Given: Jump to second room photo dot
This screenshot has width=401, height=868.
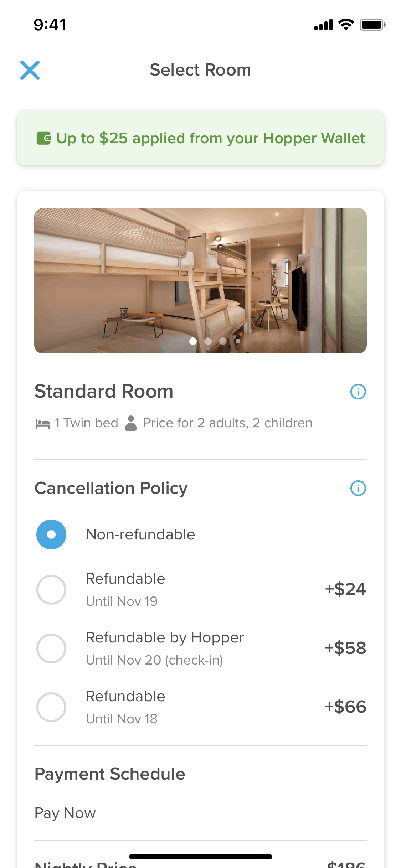Looking at the screenshot, I should [208, 341].
